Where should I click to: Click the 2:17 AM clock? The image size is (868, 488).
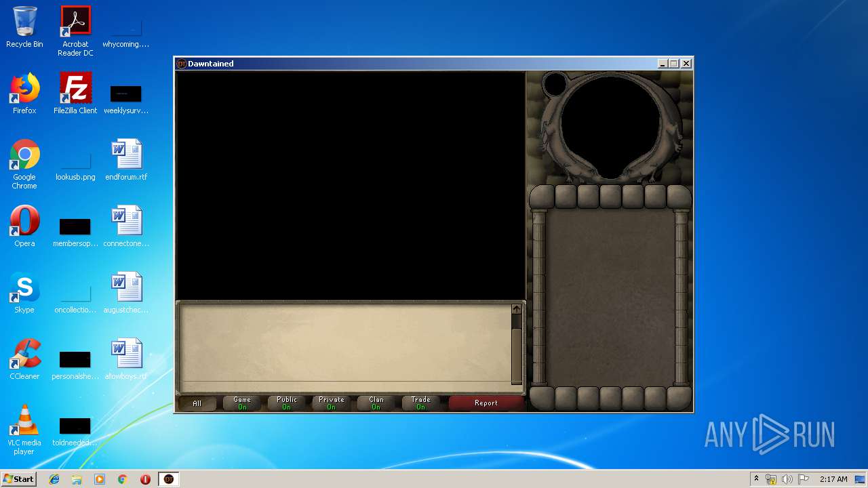pyautogui.click(x=833, y=479)
